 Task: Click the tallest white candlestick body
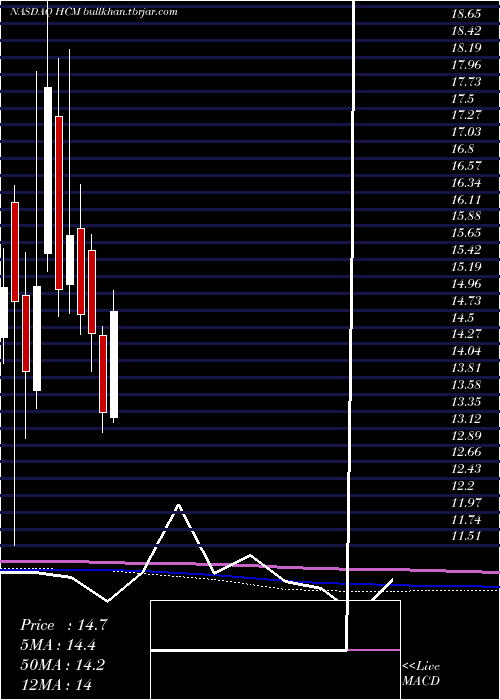(48, 171)
